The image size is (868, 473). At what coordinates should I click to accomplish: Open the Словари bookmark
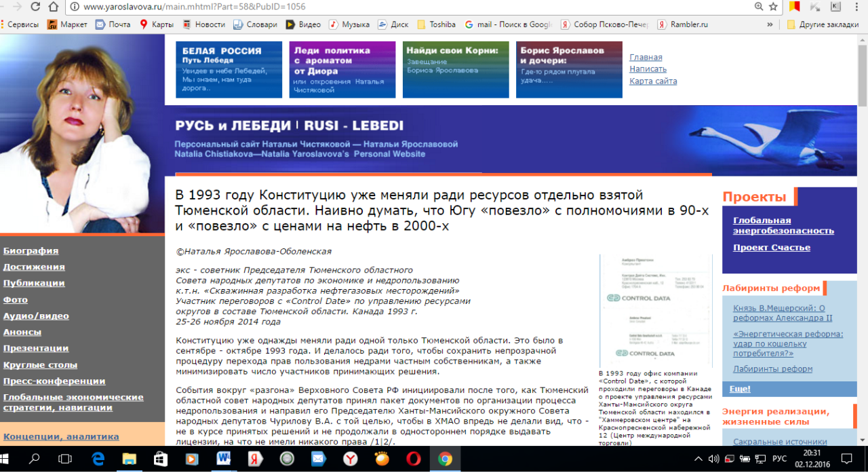(x=255, y=24)
